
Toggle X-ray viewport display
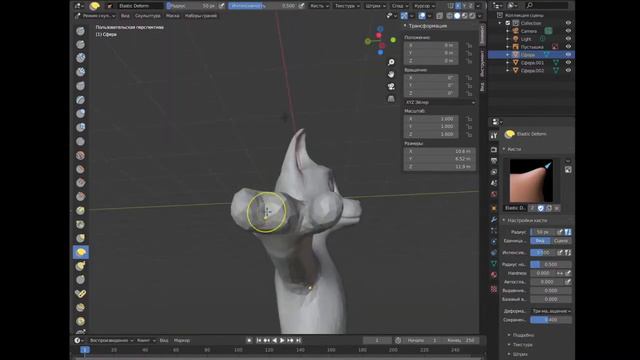pyautogui.click(x=439, y=16)
